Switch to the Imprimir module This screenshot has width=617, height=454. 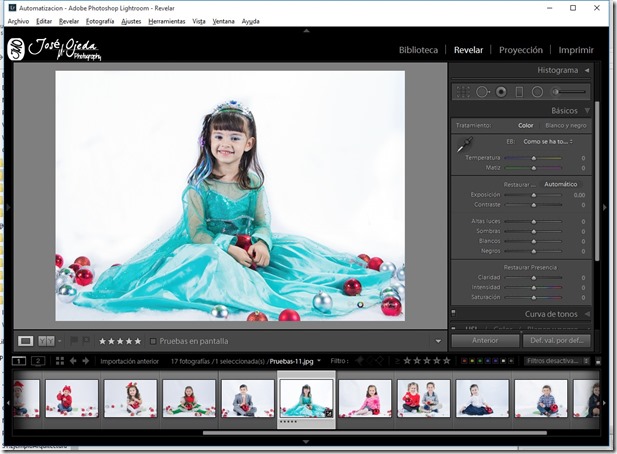(x=576, y=50)
